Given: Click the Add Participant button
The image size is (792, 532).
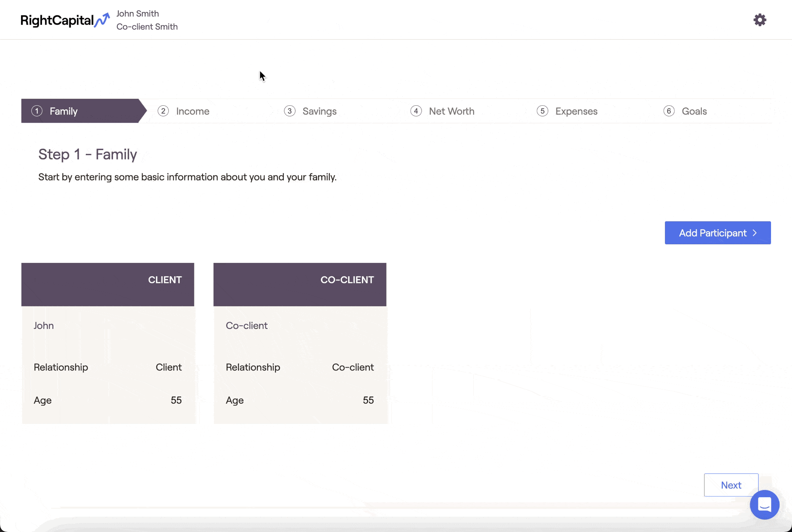Looking at the screenshot, I should [x=712, y=233].
